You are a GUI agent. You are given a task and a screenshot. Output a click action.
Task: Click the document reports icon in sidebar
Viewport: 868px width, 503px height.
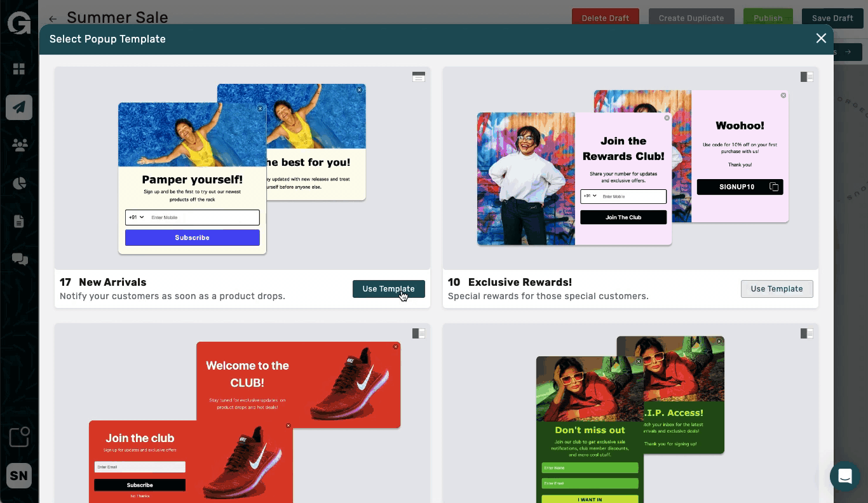19,221
